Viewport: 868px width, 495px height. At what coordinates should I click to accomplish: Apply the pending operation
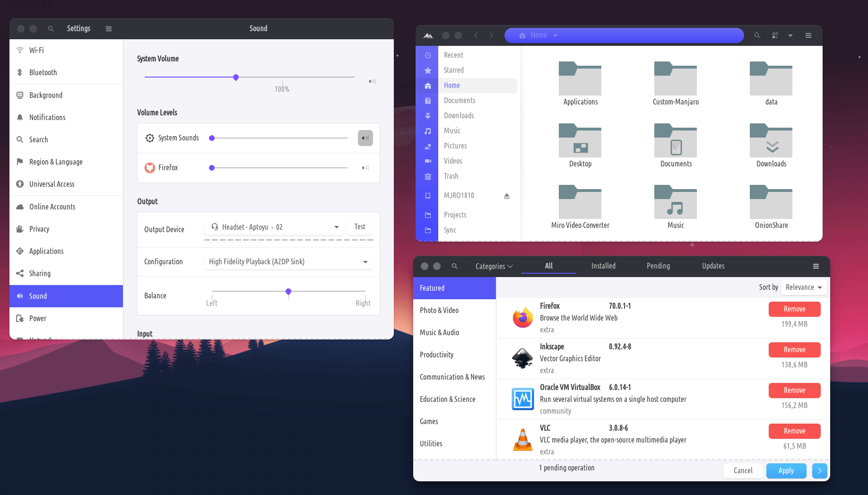(x=786, y=471)
